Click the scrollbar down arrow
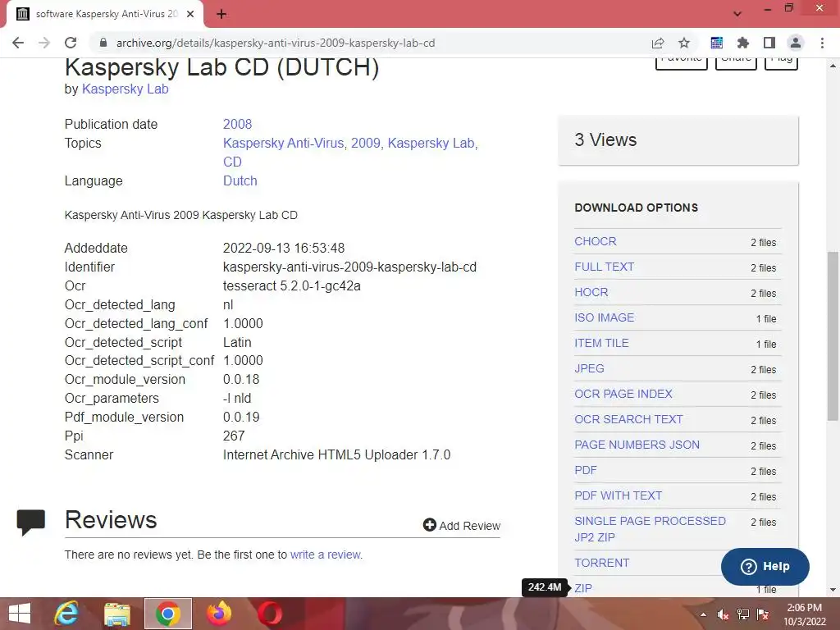 tap(833, 590)
